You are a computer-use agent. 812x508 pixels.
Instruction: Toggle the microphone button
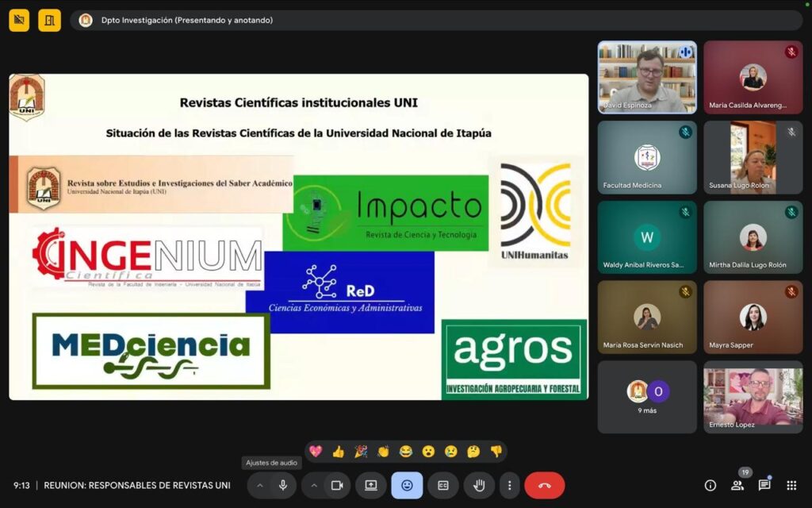(282, 486)
